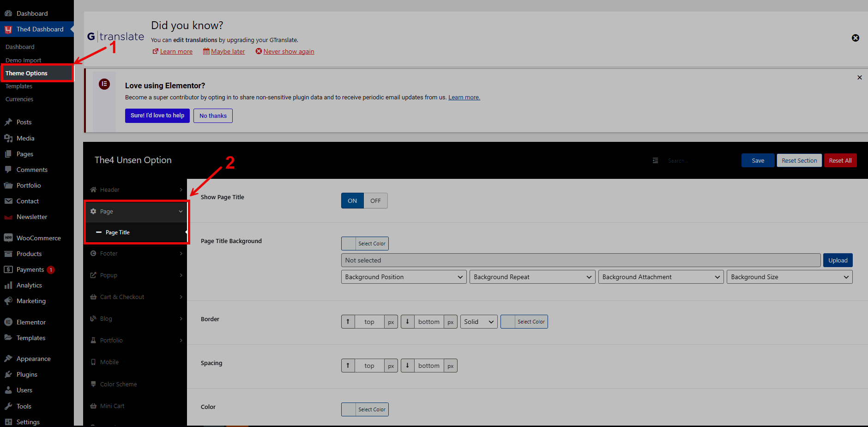This screenshot has width=868, height=427.
Task: Click the Not selected image field
Action: pyautogui.click(x=581, y=260)
